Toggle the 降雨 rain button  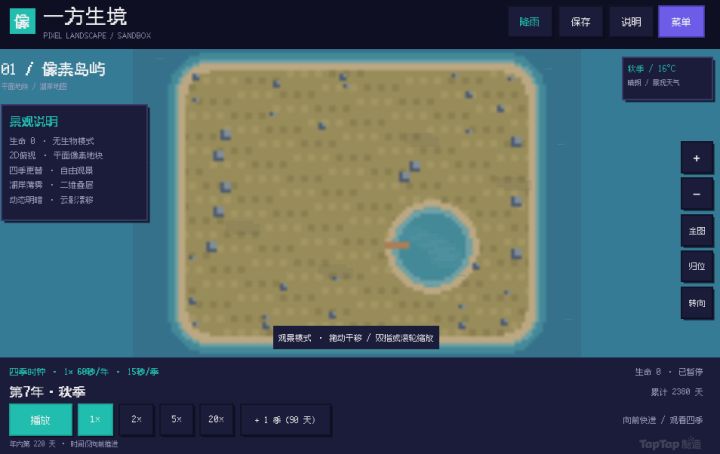coord(529,22)
